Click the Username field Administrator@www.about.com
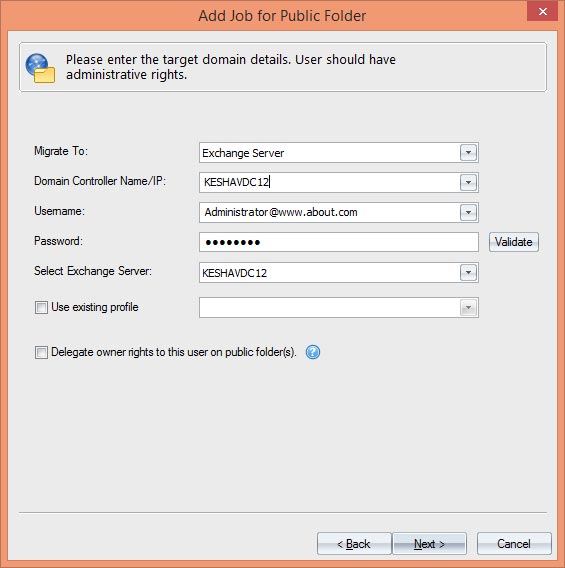 (x=330, y=212)
